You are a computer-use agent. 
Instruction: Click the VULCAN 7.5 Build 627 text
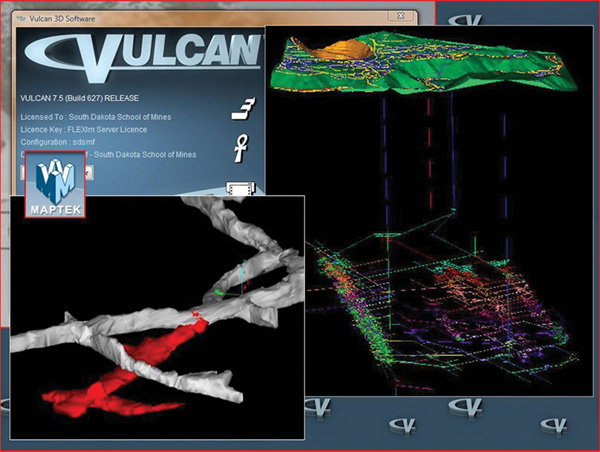pyautogui.click(x=79, y=98)
